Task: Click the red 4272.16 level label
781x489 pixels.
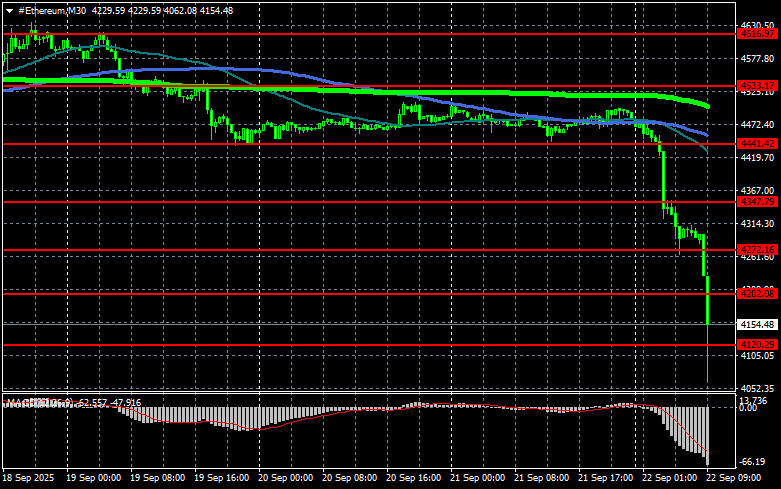Action: tap(758, 249)
